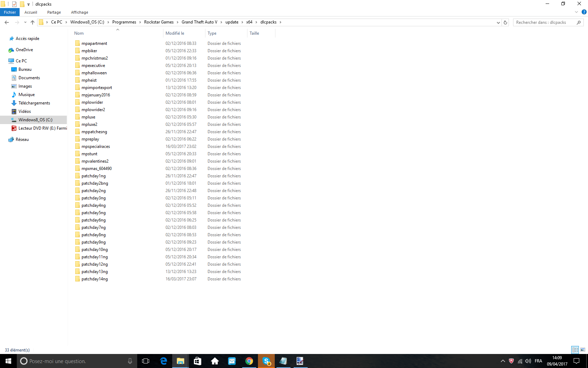Select Windows8_OS (C:) drive in sidebar
Screen dimensions: 588x368
33,120
